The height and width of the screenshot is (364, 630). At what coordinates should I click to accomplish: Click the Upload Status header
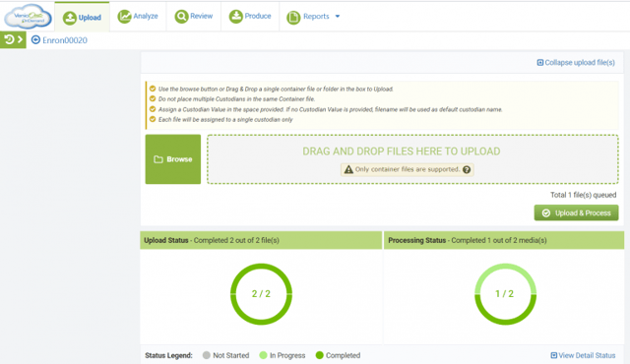point(261,240)
